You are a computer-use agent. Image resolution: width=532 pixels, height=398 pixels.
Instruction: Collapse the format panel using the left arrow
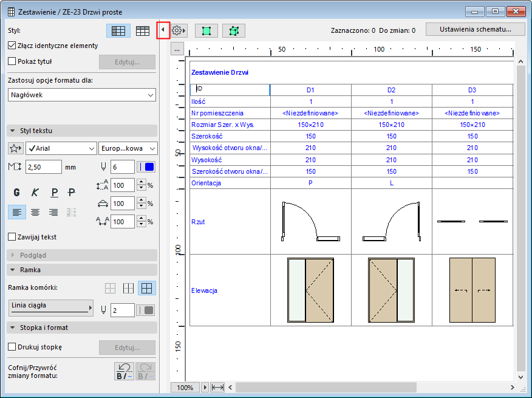163,30
